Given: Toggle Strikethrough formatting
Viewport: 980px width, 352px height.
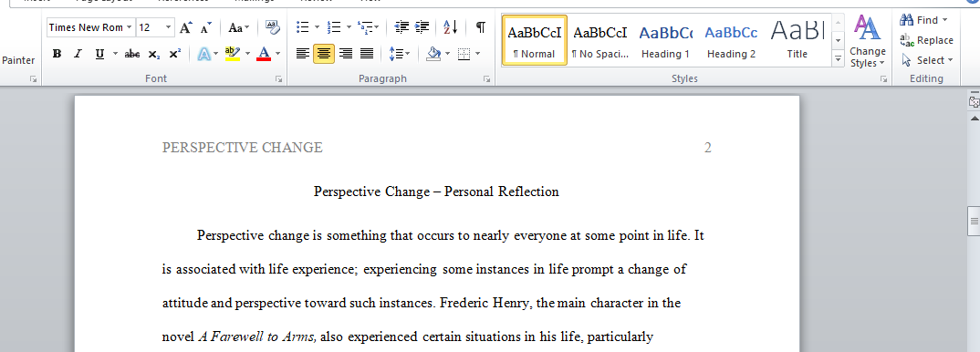Looking at the screenshot, I should tap(132, 55).
